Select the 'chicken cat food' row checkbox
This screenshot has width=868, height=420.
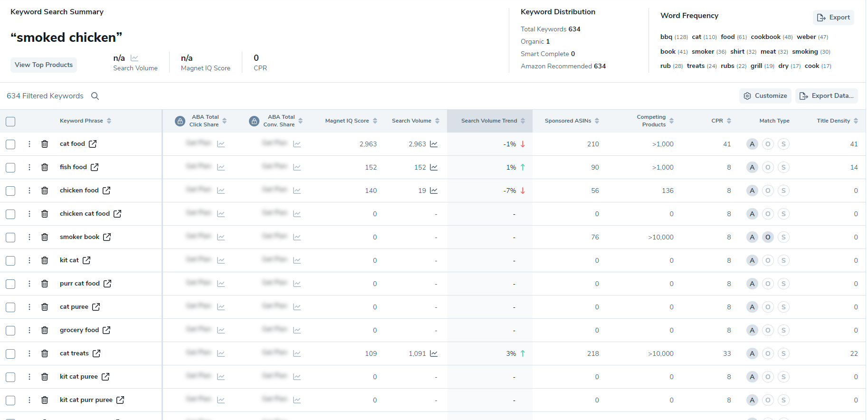point(10,214)
